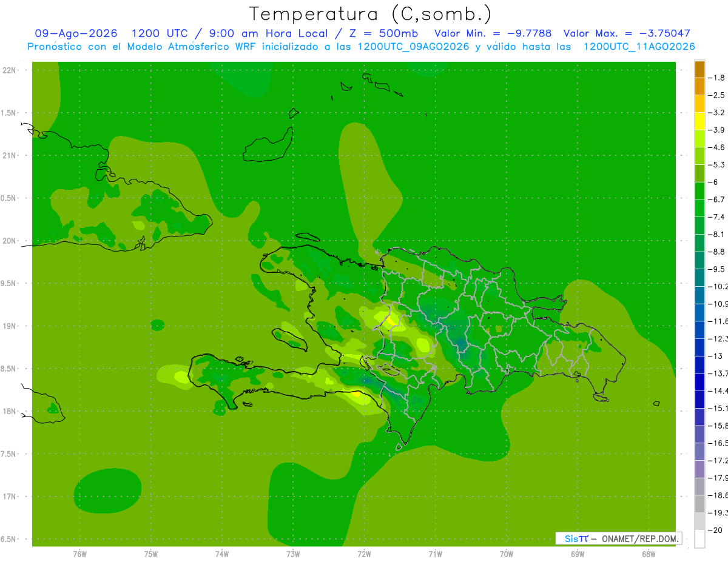The image size is (728, 562).
Task: Click the "Valor Max. = -3.75047" readout
Action: coord(627,33)
